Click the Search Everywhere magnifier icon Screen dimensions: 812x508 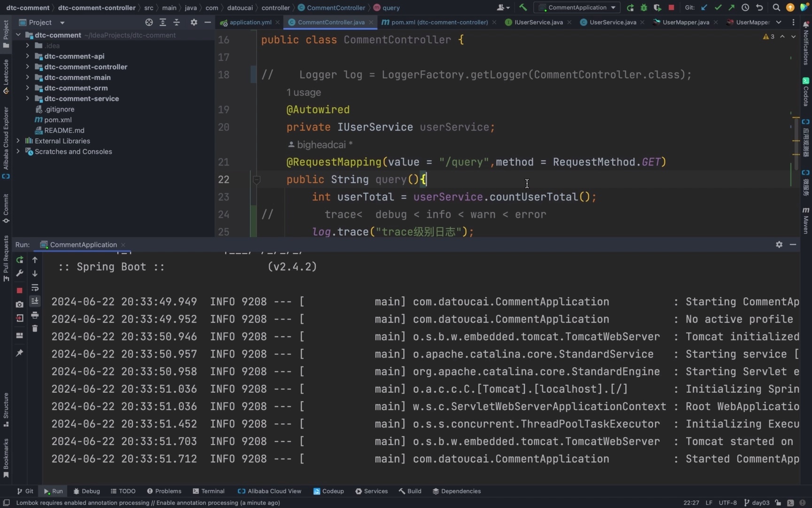point(776,8)
